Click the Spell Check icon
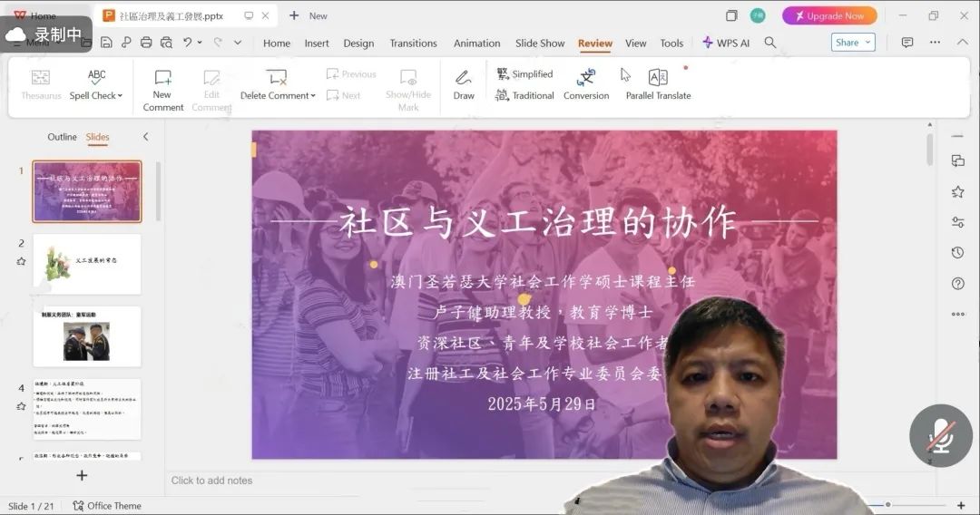Screen dimensions: 980x515 pyautogui.click(x=96, y=77)
